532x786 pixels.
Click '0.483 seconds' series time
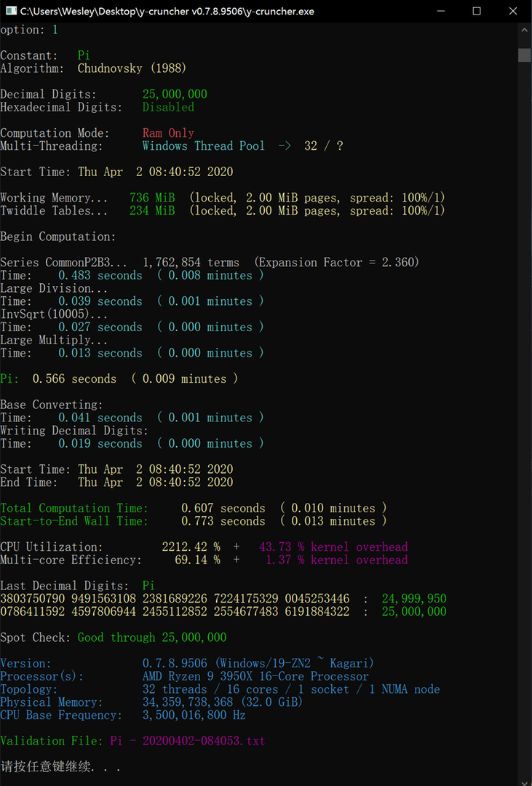point(100,275)
